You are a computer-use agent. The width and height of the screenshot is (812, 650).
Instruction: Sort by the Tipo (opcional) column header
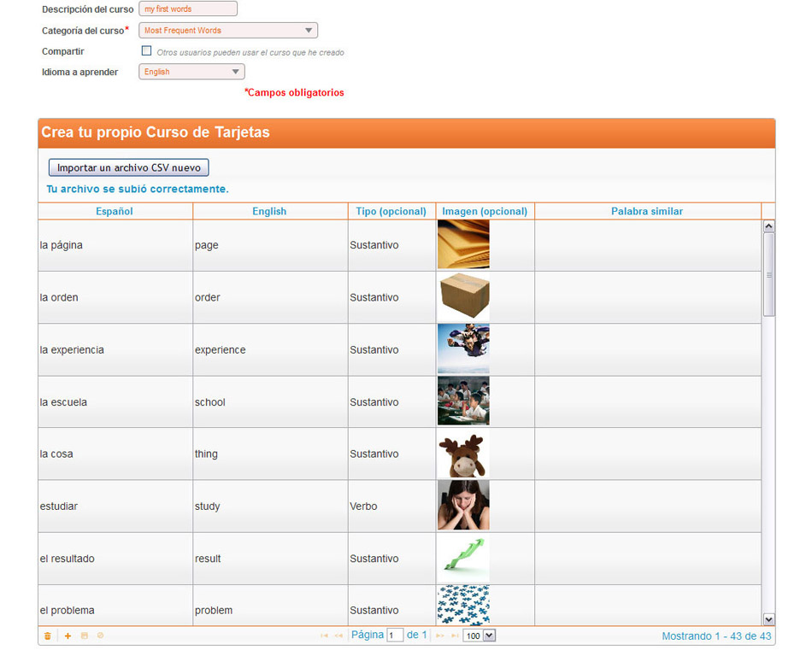tap(391, 211)
